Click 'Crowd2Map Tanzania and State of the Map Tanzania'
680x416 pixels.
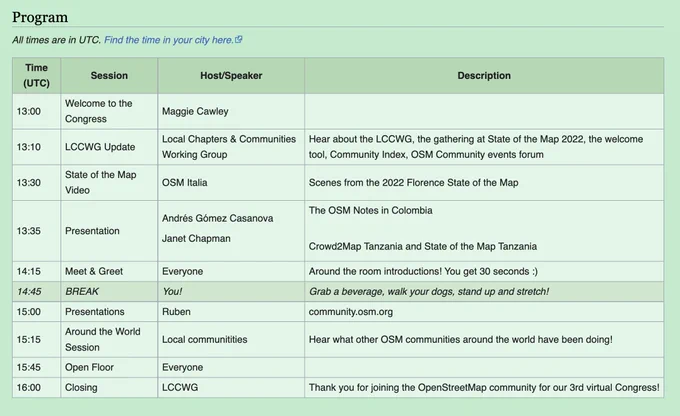[423, 246]
